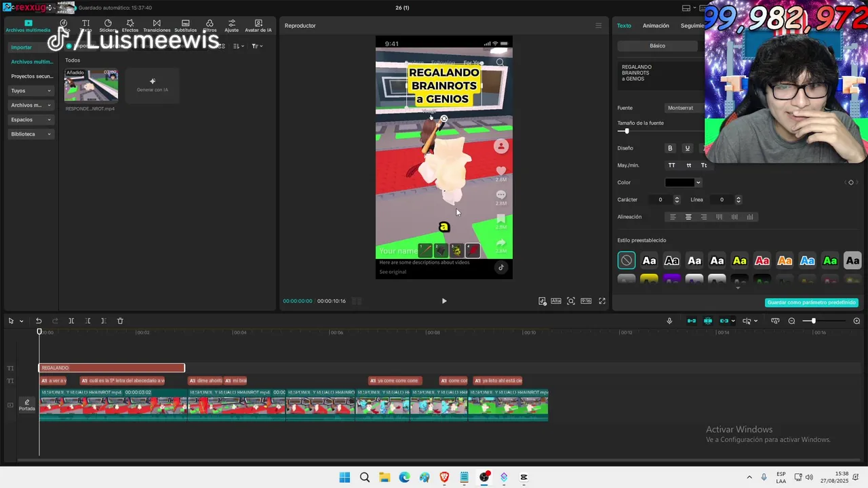Choose the red Aa preset style

pyautogui.click(x=762, y=260)
